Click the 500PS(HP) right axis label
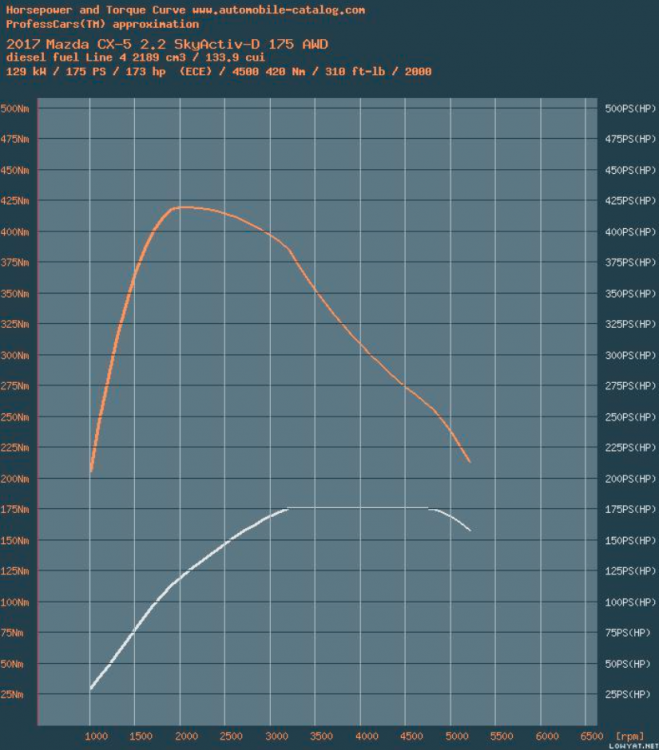Screen dimensions: 659x750 point(628,108)
